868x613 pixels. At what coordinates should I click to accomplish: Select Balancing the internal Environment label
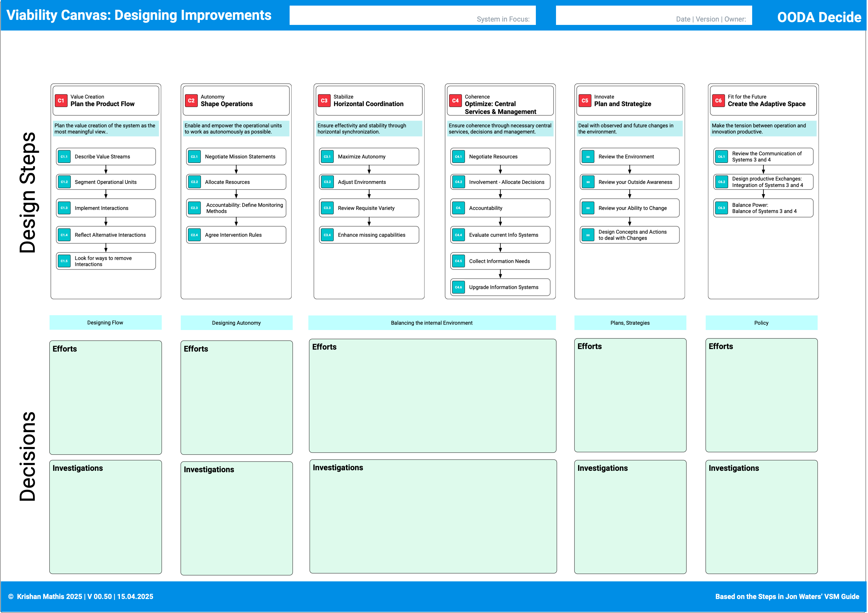[432, 323]
